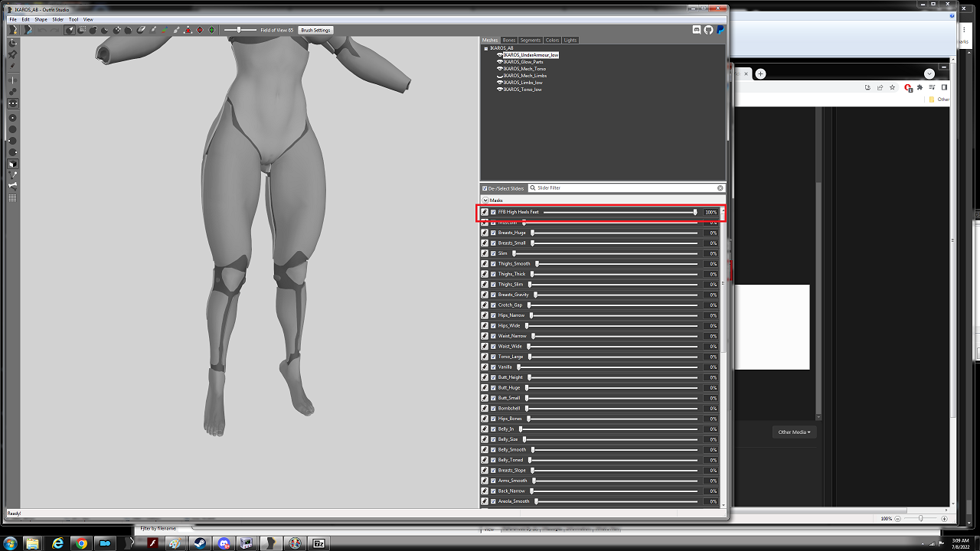Open the Slider menu
Viewport: 980px width, 551px height.
click(57, 19)
